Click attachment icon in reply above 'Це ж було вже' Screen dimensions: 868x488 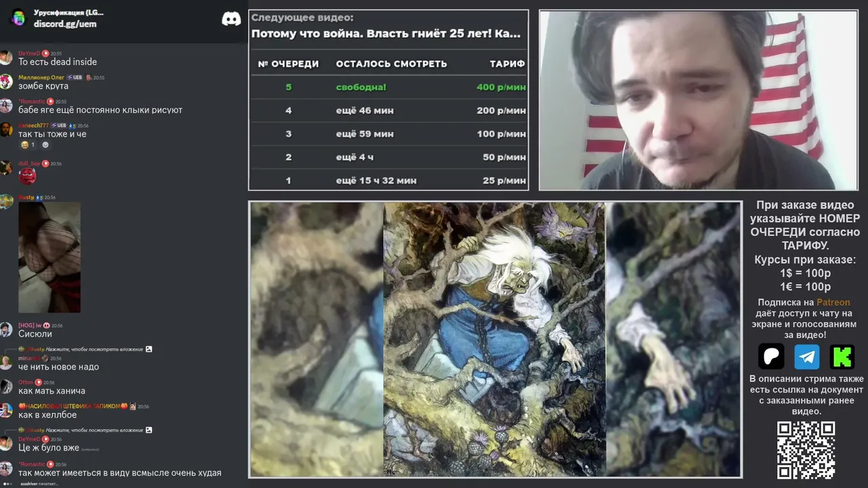coord(149,430)
